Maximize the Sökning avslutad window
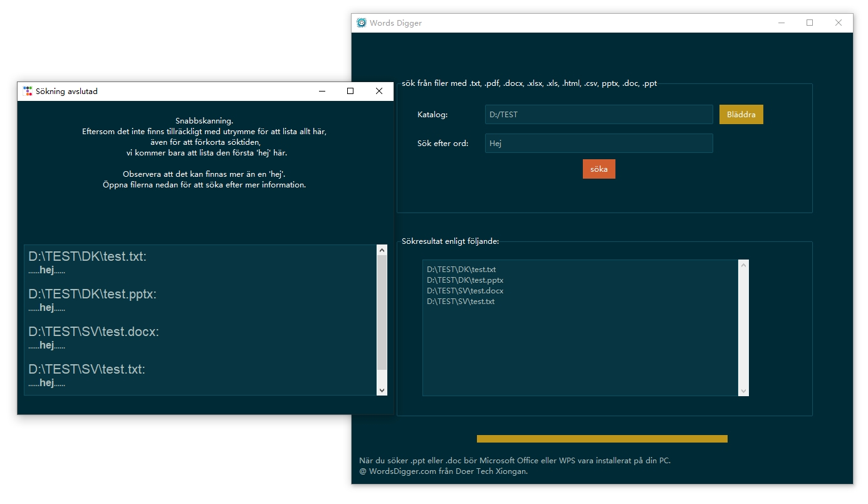868x504 pixels. coord(350,92)
